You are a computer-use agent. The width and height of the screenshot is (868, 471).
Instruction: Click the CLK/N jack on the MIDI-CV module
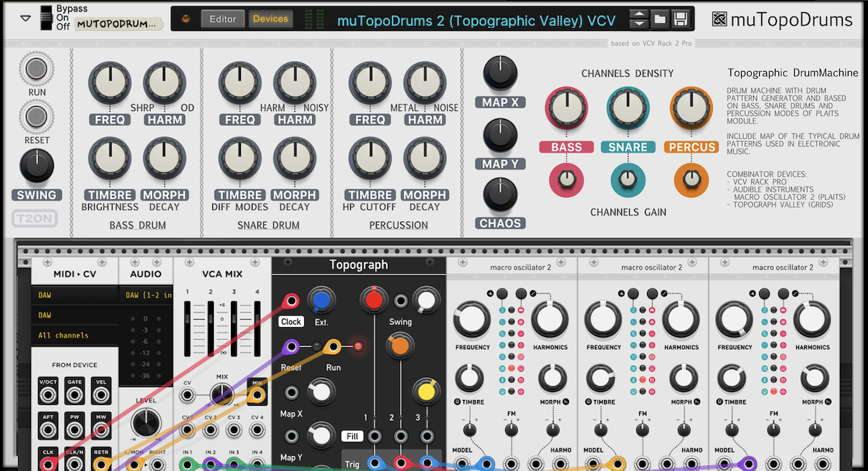pos(75,463)
